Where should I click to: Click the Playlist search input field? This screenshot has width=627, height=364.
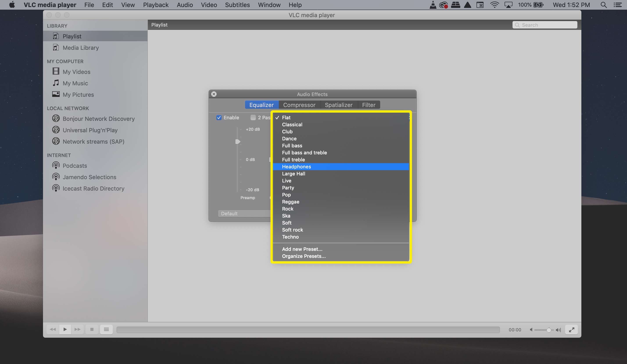[545, 25]
